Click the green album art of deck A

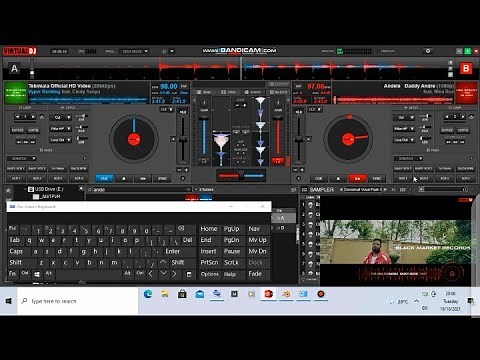click(16, 93)
